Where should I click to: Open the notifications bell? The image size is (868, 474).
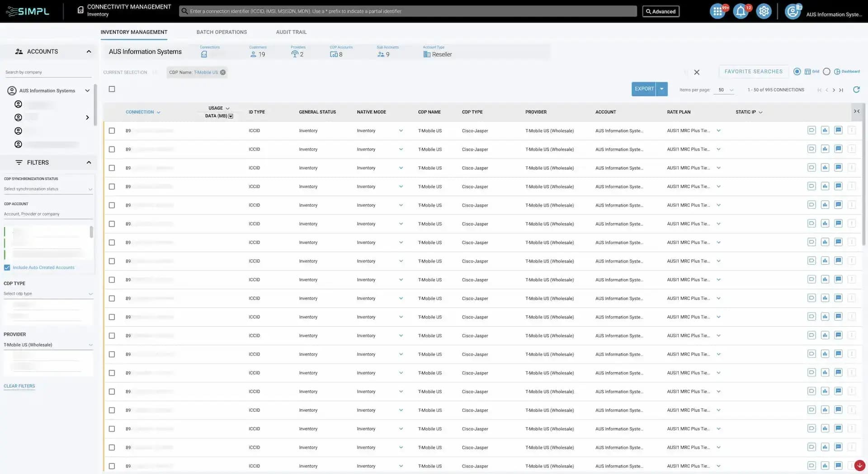(741, 11)
